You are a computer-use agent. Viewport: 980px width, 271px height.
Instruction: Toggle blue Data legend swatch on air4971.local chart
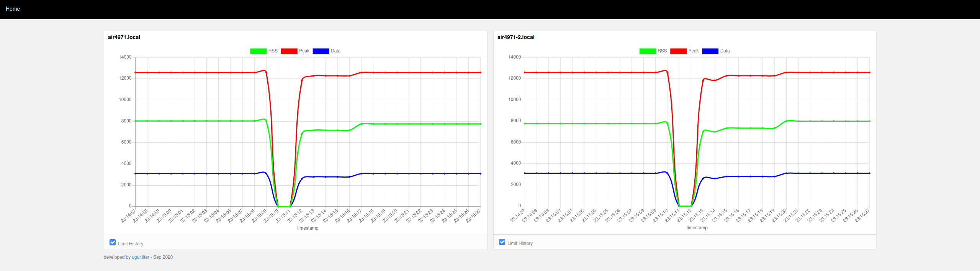(x=321, y=51)
